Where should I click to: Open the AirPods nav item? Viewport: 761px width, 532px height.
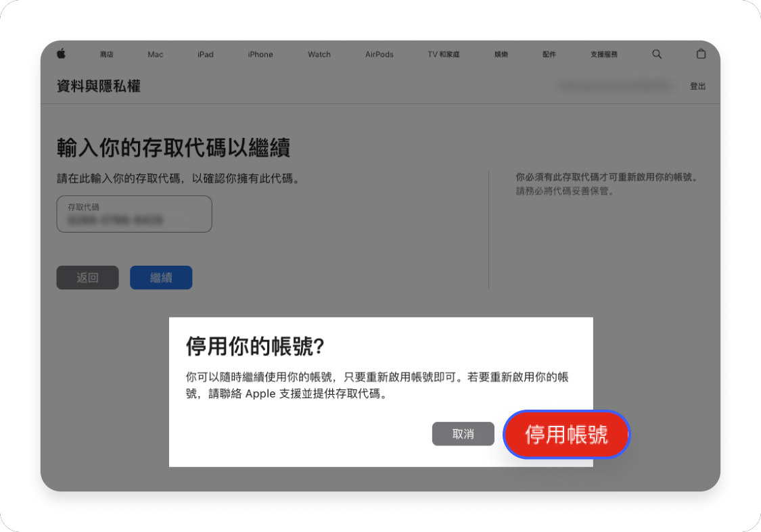pyautogui.click(x=379, y=54)
